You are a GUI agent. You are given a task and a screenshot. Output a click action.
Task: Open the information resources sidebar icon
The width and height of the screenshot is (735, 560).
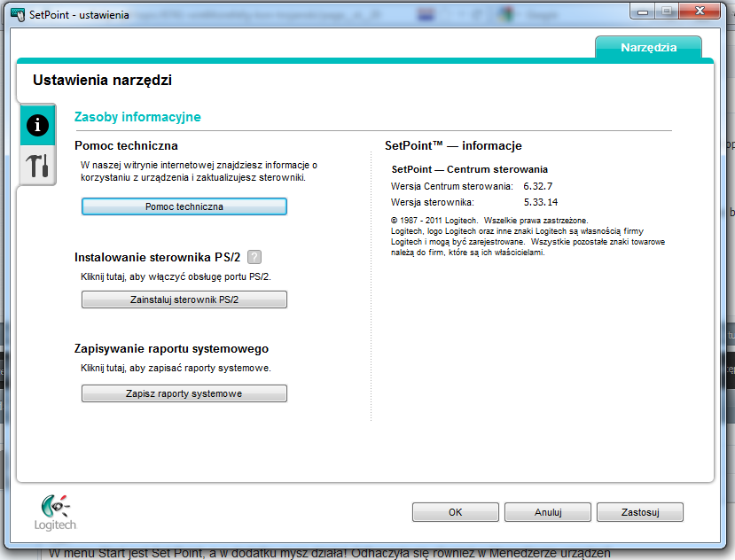point(37,125)
